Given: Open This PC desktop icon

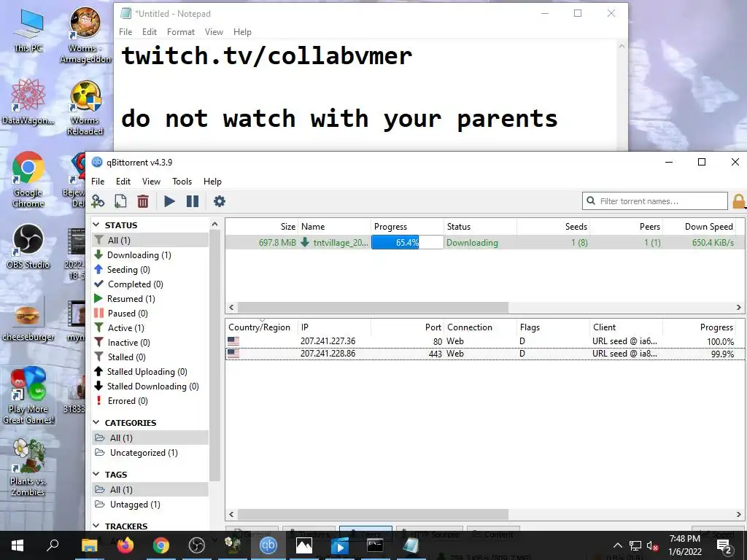Looking at the screenshot, I should point(28,31).
